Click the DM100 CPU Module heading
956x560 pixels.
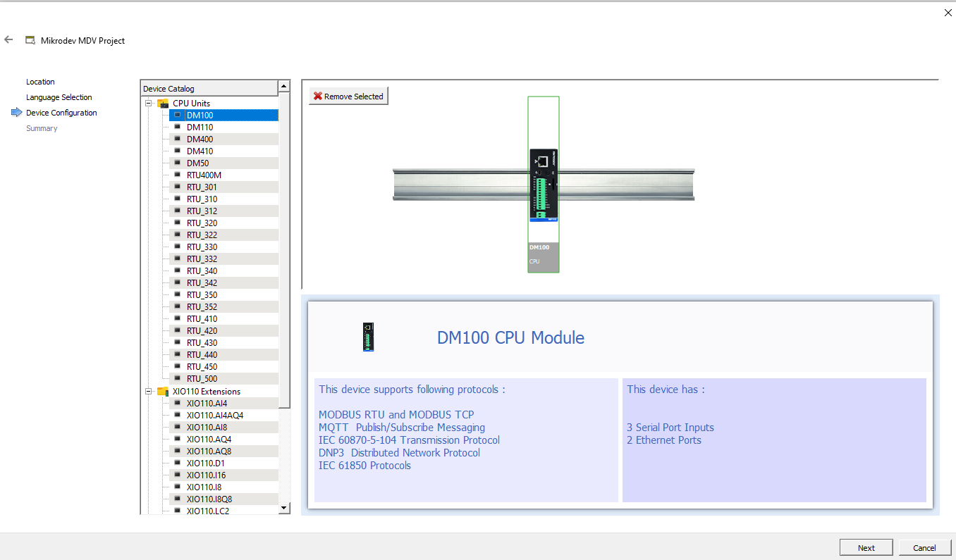(510, 337)
